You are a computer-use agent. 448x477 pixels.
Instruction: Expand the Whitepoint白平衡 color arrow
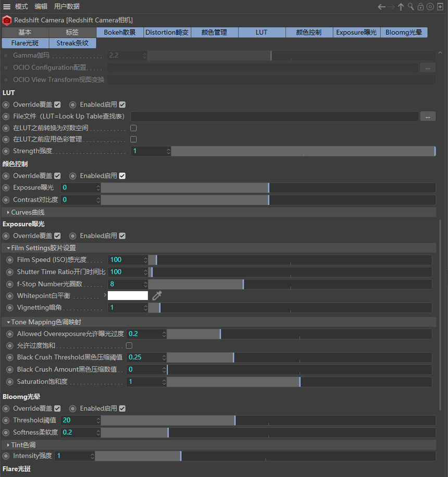pos(105,295)
